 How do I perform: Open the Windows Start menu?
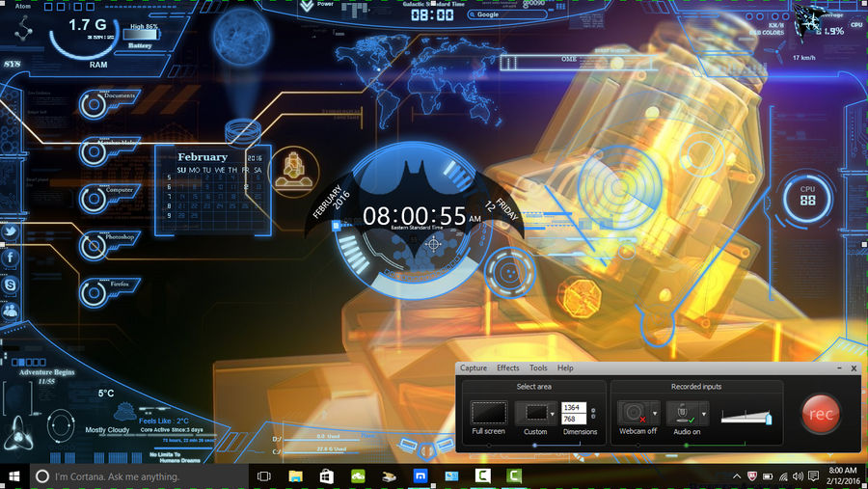coord(14,476)
